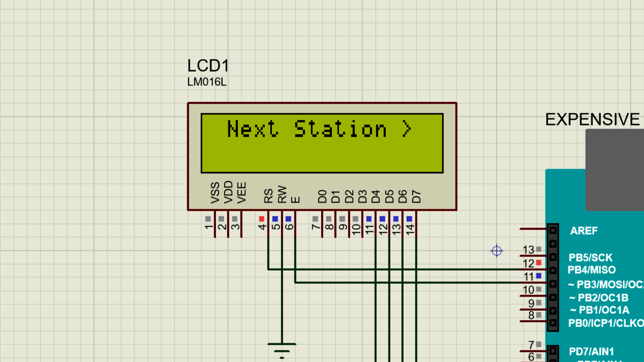Click the blue state indicator on Arduino pin 11
This screenshot has width=644, height=362.
[538, 276]
